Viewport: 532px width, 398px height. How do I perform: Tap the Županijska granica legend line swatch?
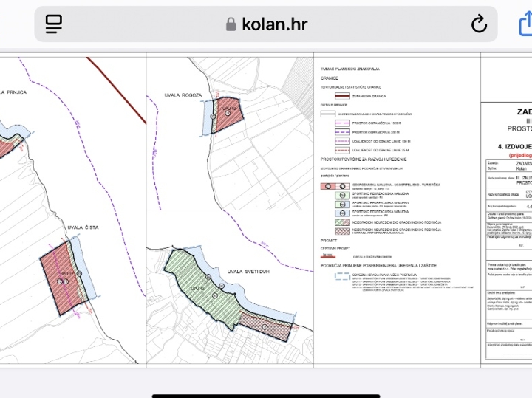pos(342,96)
